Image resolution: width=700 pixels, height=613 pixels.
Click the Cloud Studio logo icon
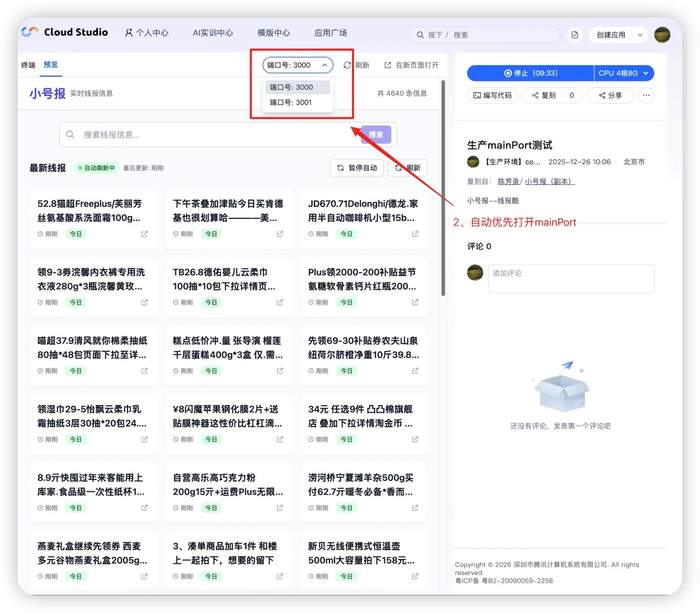click(30, 32)
